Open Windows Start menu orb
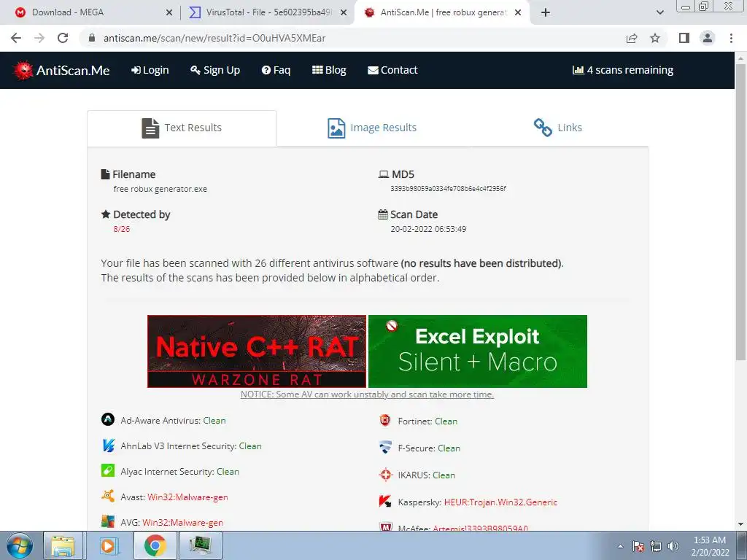Screen dimensions: 747x560 tap(20, 545)
